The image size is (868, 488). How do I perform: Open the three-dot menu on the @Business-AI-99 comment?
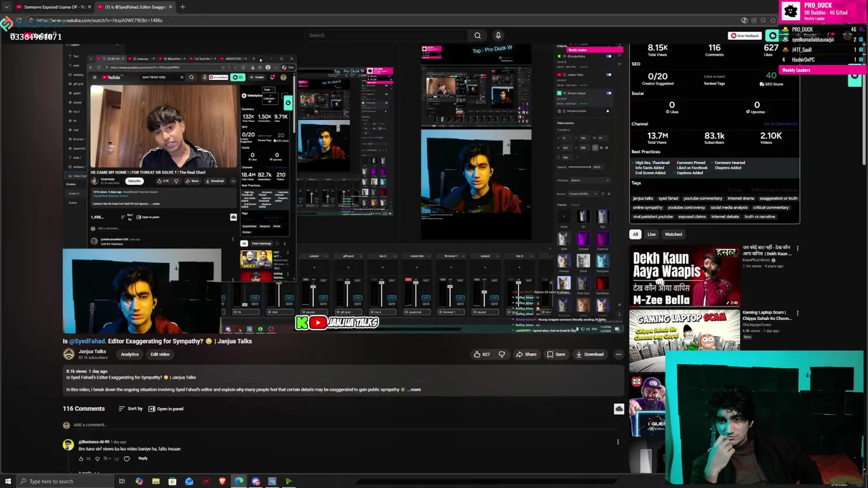[618, 442]
